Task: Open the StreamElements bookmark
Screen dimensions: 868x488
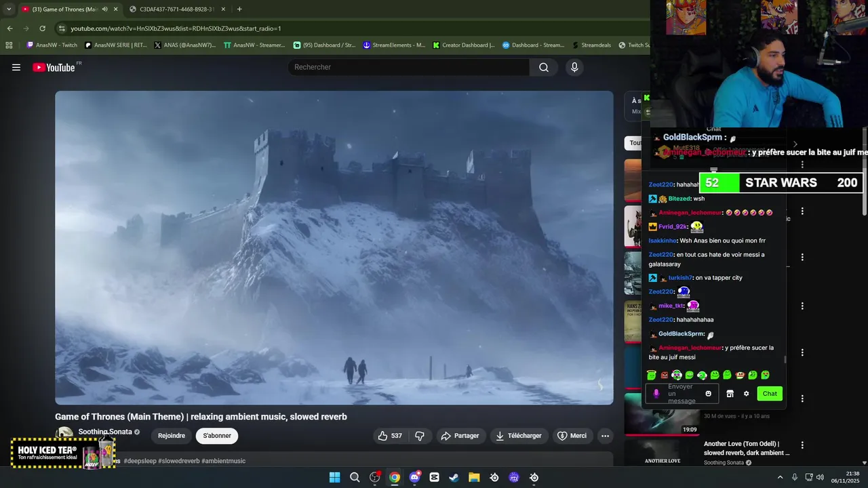Action: tap(394, 45)
